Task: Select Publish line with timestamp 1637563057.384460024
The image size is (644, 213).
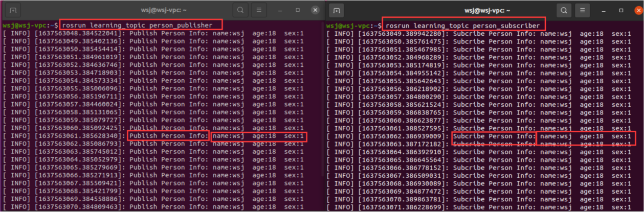Action: coord(153,104)
